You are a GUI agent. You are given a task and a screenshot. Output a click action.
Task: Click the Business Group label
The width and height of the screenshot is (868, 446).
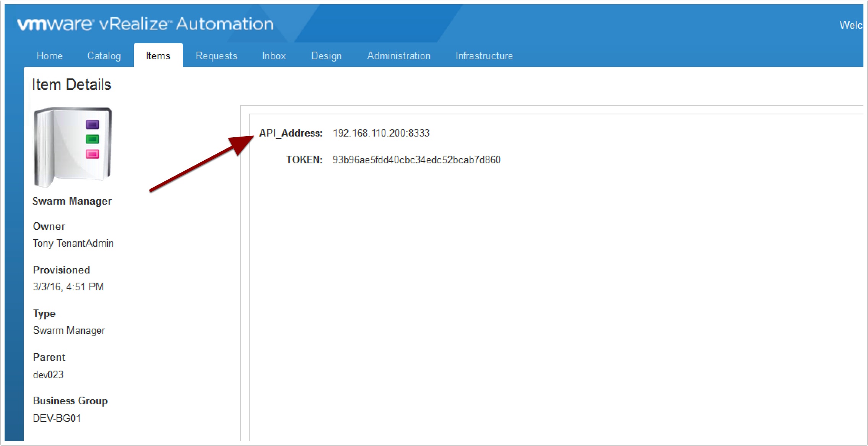click(70, 401)
